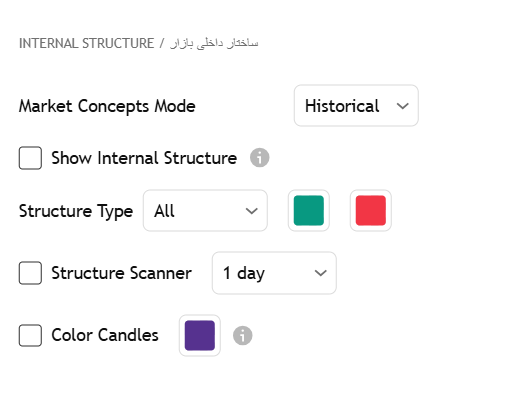Click the Structure Type label
Viewport: 509px width, 399px height.
76,211
